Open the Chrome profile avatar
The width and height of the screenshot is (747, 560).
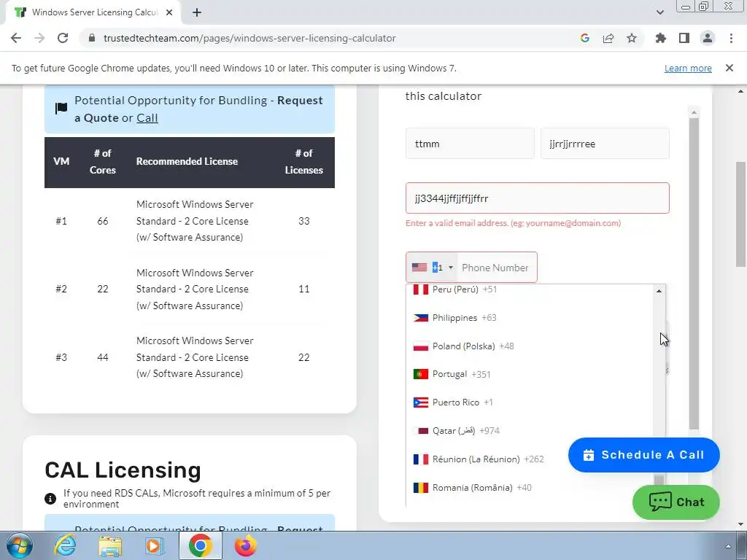708,38
